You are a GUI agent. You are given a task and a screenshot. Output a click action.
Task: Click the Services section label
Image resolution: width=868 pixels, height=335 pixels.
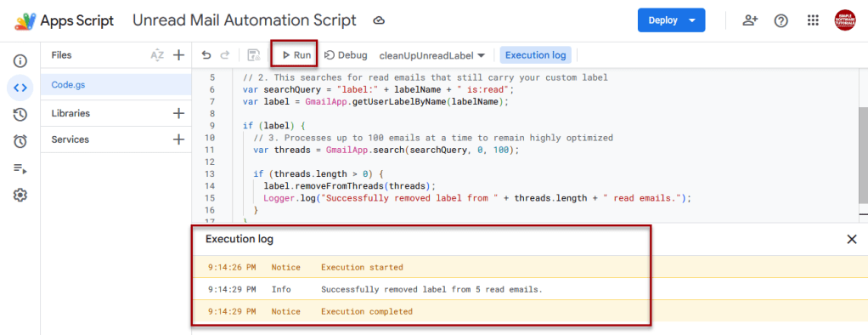[x=70, y=139]
